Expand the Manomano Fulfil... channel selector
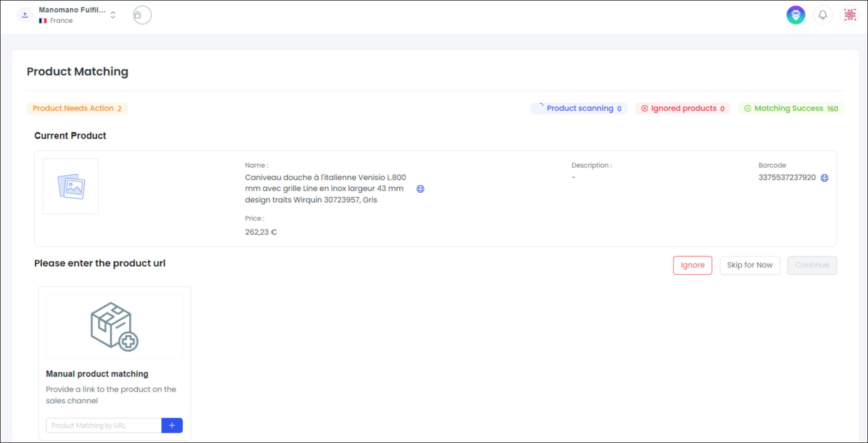This screenshot has width=868, height=443. (113, 15)
